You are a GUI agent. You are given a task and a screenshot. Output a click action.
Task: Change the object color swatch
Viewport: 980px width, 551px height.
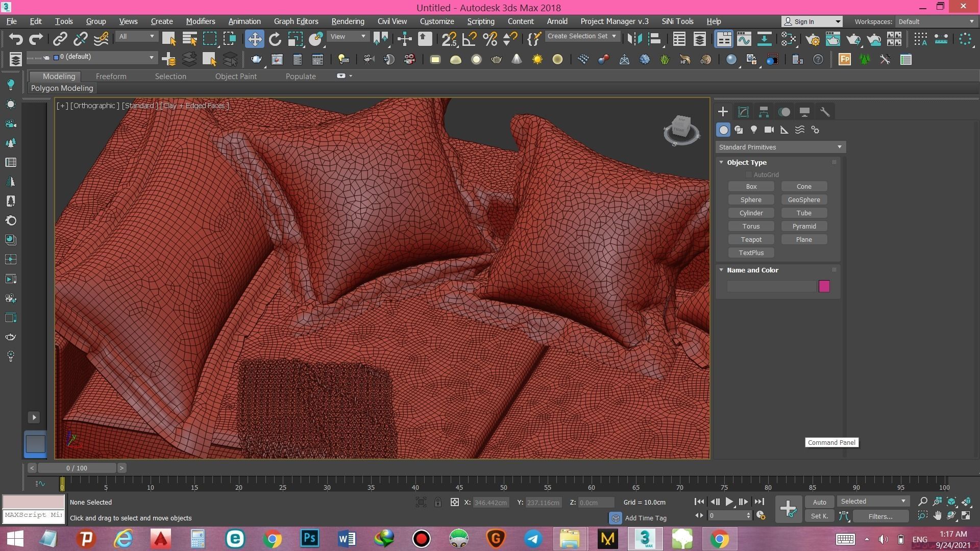tap(825, 286)
